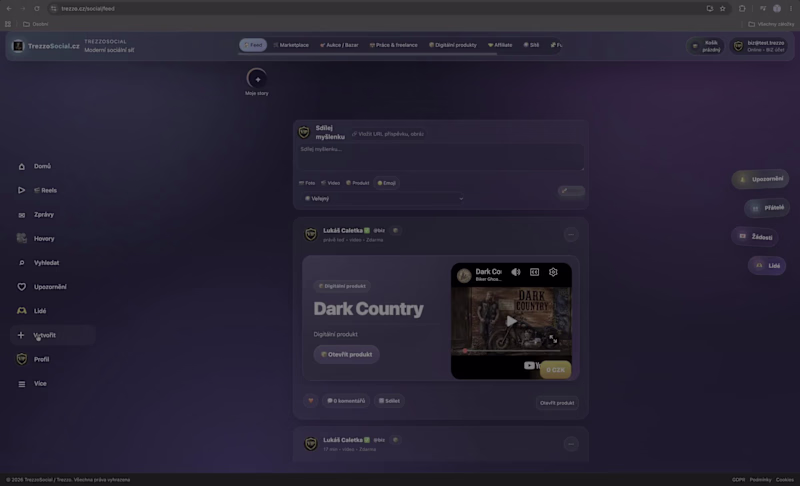Open the Sítě tab
Screen dimensions: 800x486
pos(531,45)
